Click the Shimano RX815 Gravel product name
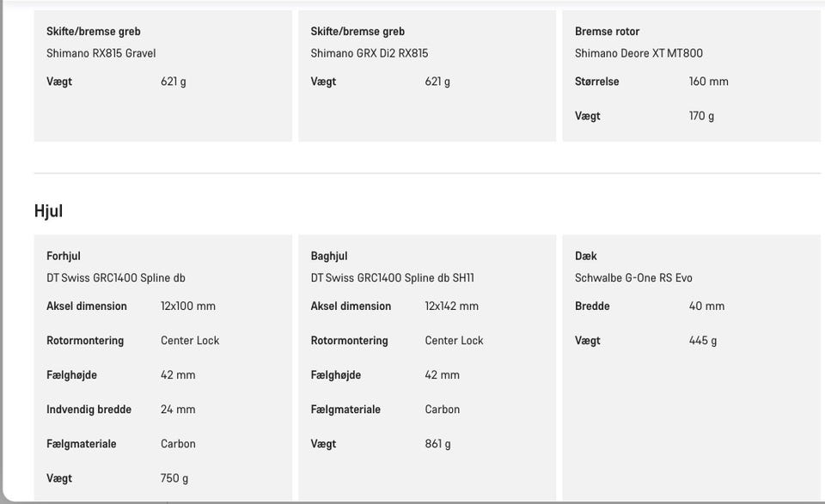Viewport: 825px width, 504px height. coord(101,53)
